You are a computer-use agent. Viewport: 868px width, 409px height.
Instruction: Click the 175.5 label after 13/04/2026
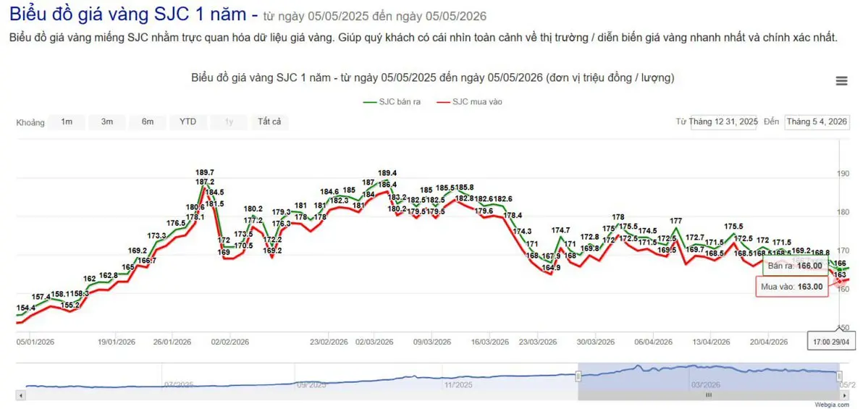click(733, 227)
